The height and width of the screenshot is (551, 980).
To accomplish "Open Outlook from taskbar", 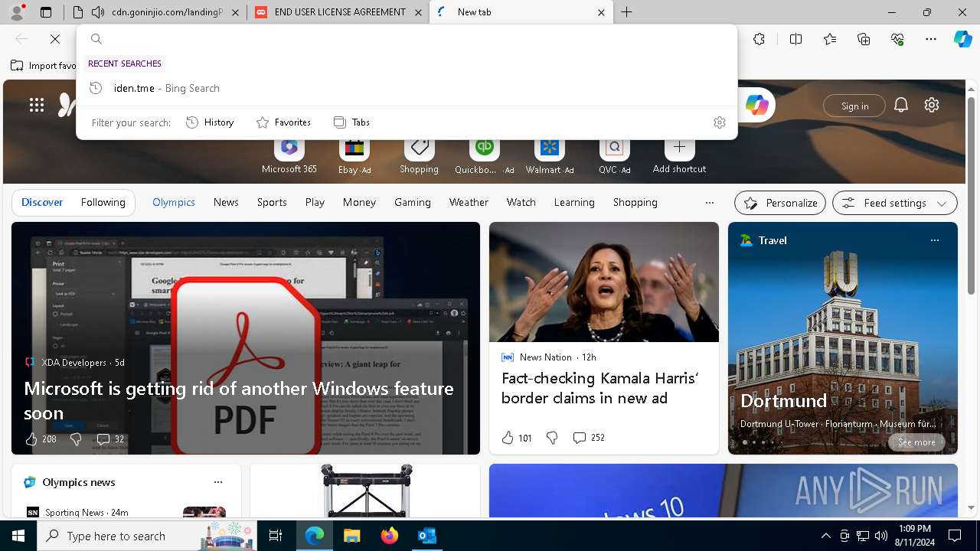I will [426, 536].
